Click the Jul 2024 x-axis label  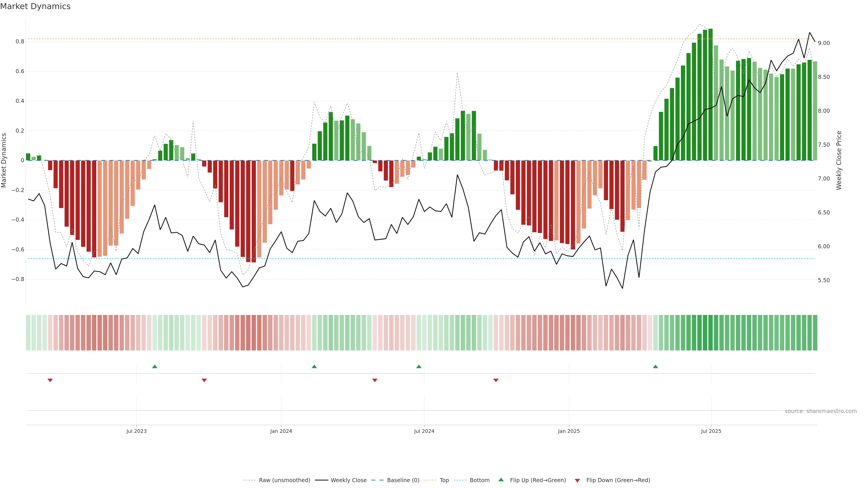point(424,432)
